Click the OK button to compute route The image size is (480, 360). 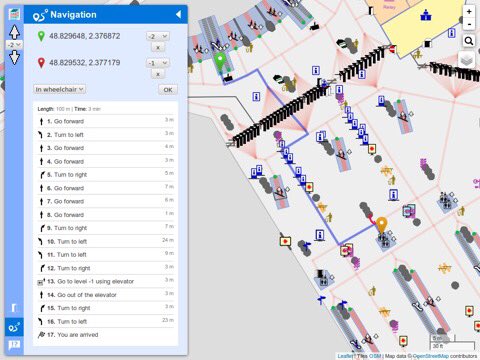[x=168, y=89]
